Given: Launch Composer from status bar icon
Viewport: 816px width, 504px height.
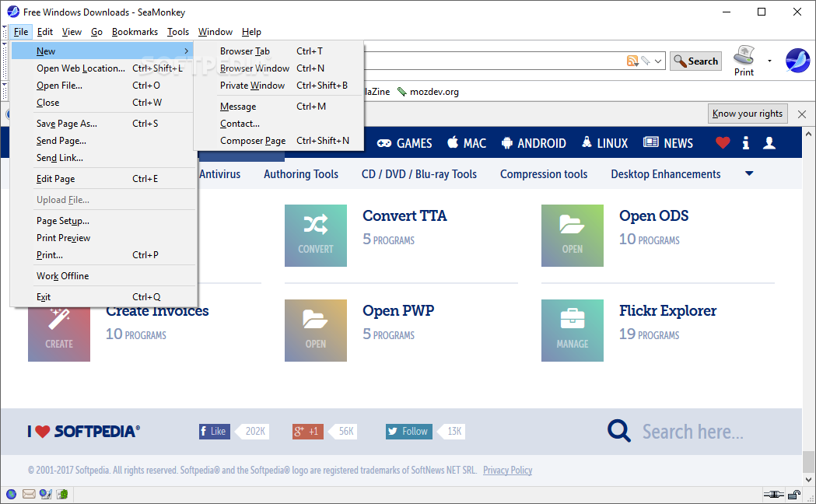Looking at the screenshot, I should click(46, 494).
